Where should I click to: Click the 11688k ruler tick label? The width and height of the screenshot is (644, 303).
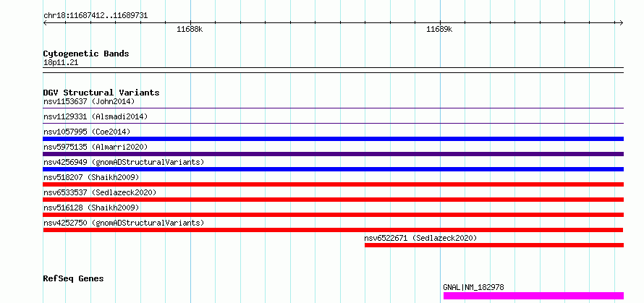tap(190, 29)
